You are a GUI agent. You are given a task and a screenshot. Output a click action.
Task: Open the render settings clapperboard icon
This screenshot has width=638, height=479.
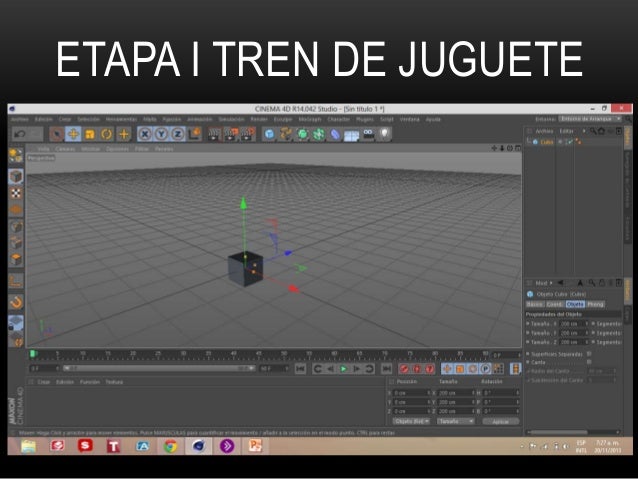[248, 134]
